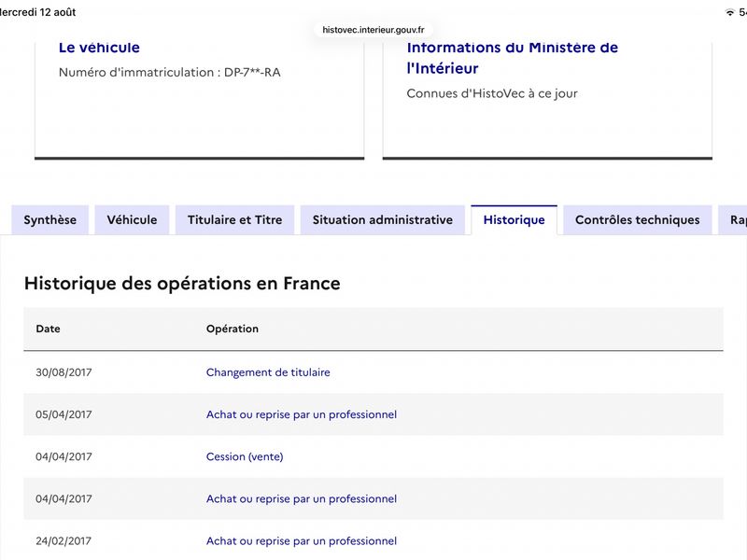Click the date 30/08/2017

coord(63,372)
